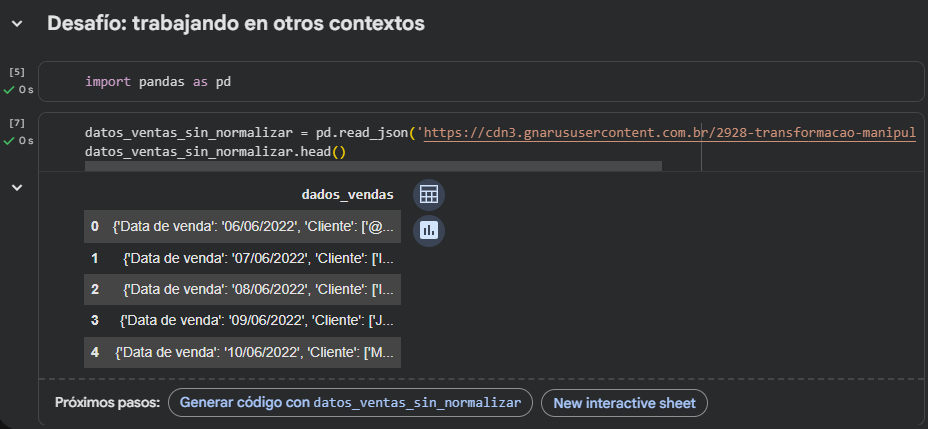Click the "New interactive sheet" button
Viewport: 928px width, 429px height.
tap(624, 403)
